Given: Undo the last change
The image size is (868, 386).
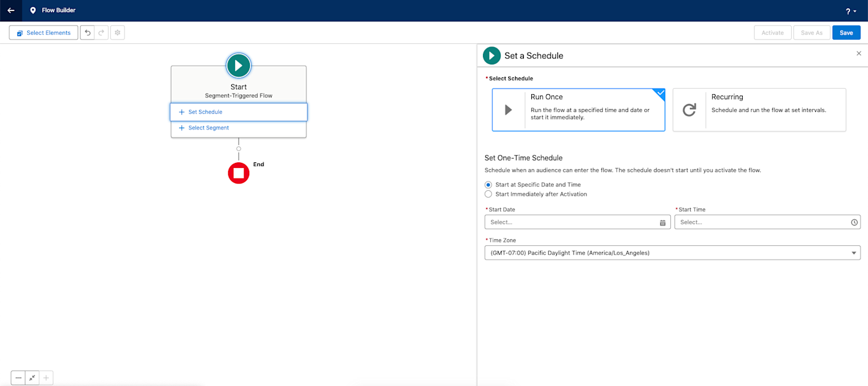Looking at the screenshot, I should pos(87,33).
